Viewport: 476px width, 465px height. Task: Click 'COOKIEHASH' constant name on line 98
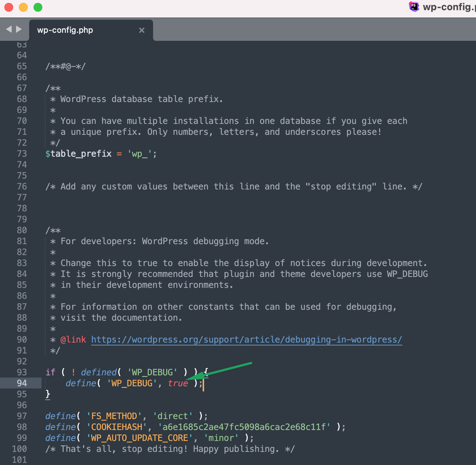(117, 427)
